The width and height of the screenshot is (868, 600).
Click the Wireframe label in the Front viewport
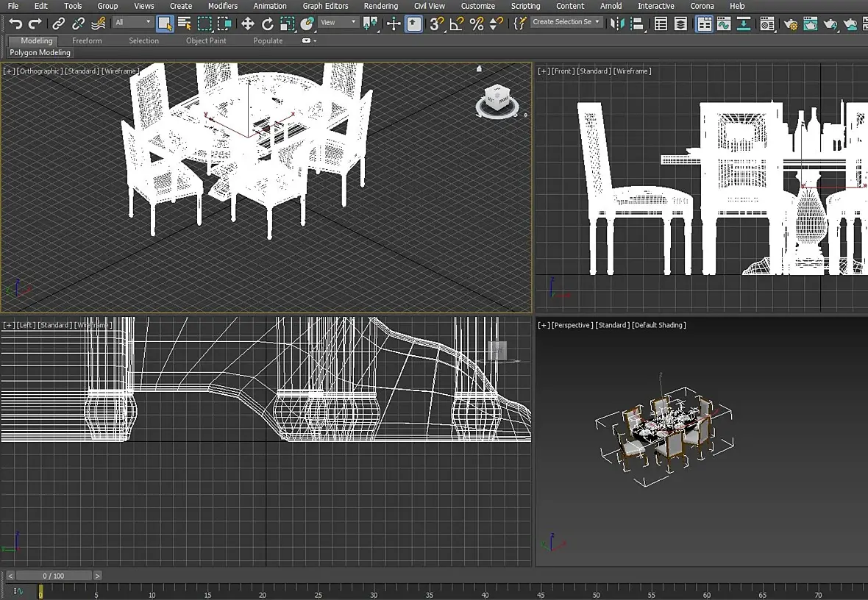pyautogui.click(x=633, y=71)
